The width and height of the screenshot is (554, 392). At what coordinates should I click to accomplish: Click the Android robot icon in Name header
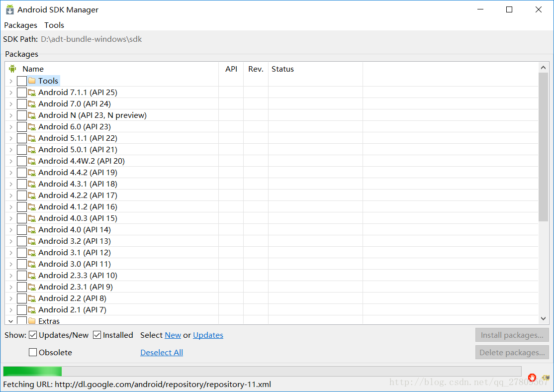tap(12, 69)
